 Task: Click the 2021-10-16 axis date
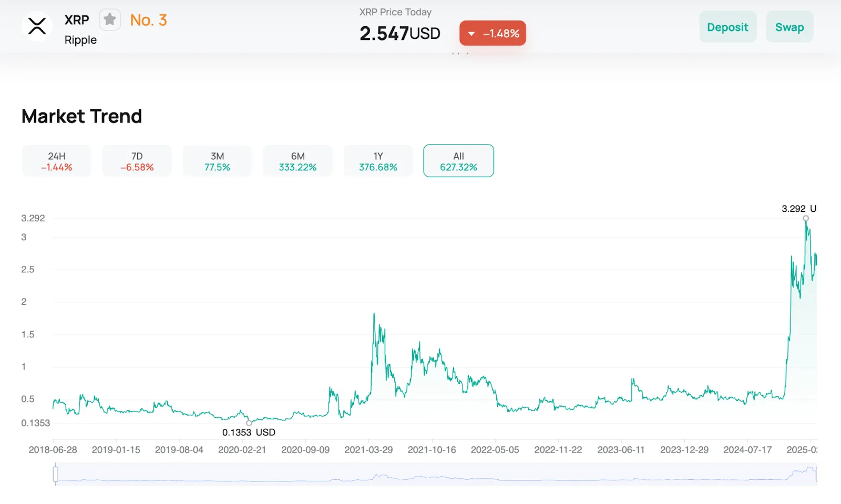click(x=432, y=450)
